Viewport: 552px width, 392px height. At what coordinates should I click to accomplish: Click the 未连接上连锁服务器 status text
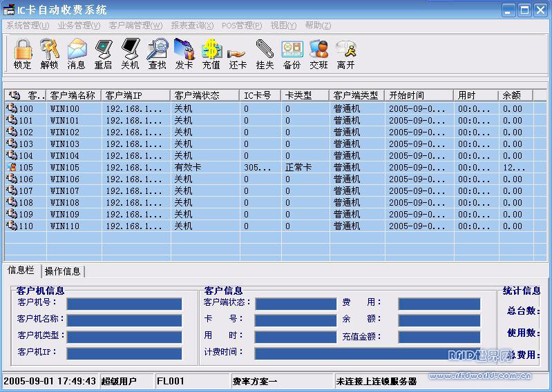coord(377,382)
